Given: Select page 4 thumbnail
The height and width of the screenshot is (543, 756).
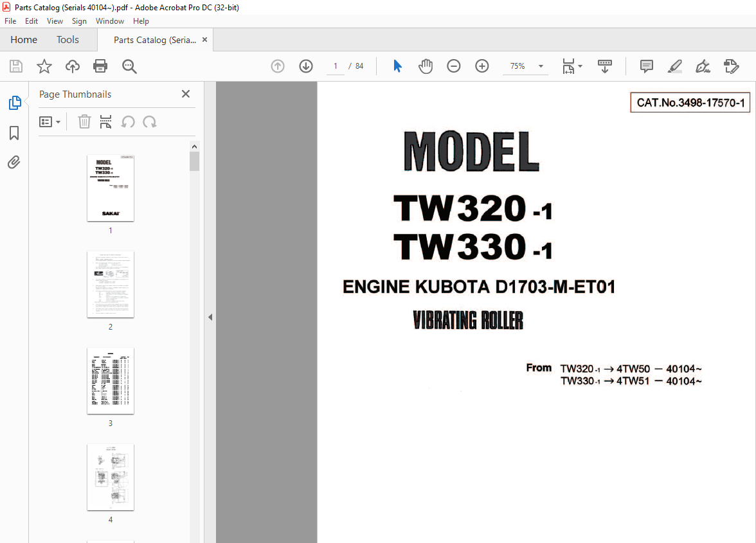Looking at the screenshot, I should click(x=111, y=477).
